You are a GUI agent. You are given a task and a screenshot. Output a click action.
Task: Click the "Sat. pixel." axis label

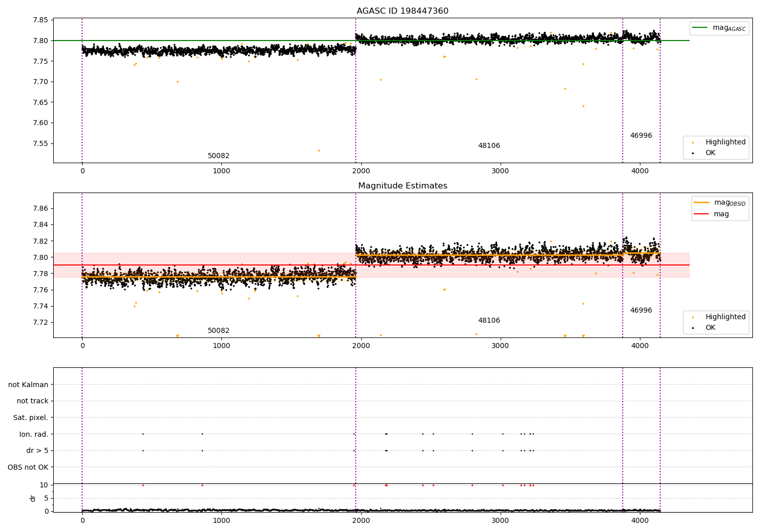coord(30,418)
